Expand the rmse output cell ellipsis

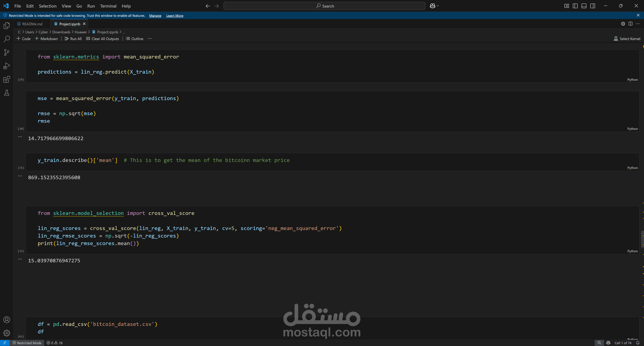pos(20,137)
